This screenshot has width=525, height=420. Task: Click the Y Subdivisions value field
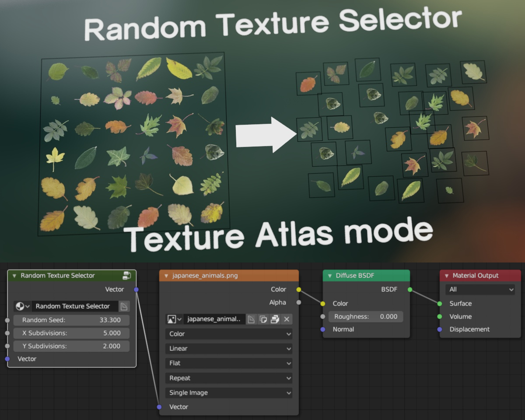(x=72, y=346)
